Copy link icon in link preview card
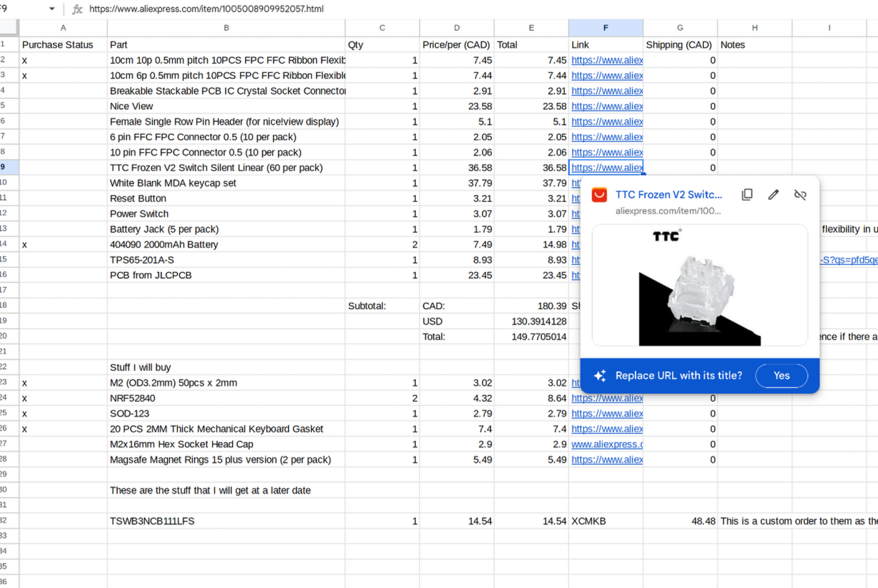The image size is (878, 588). [747, 195]
